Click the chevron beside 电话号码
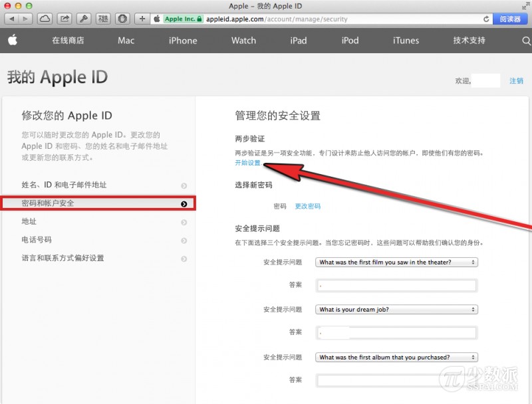The image size is (532, 404). point(184,241)
